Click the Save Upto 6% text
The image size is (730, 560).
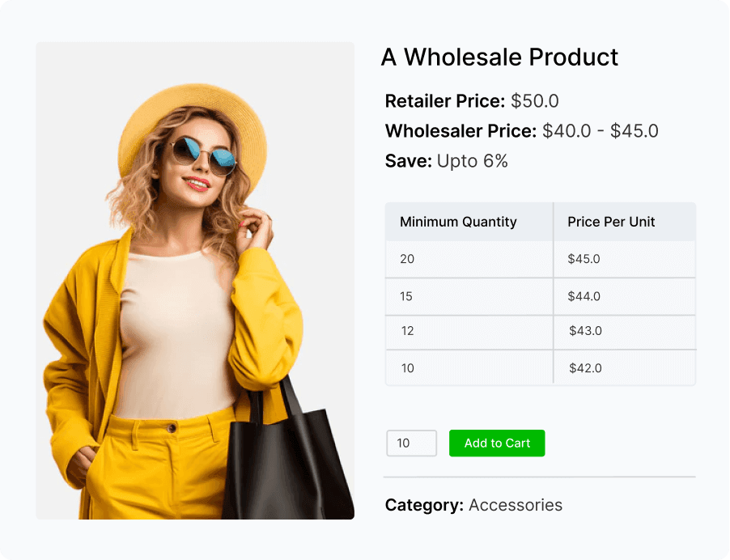click(446, 161)
